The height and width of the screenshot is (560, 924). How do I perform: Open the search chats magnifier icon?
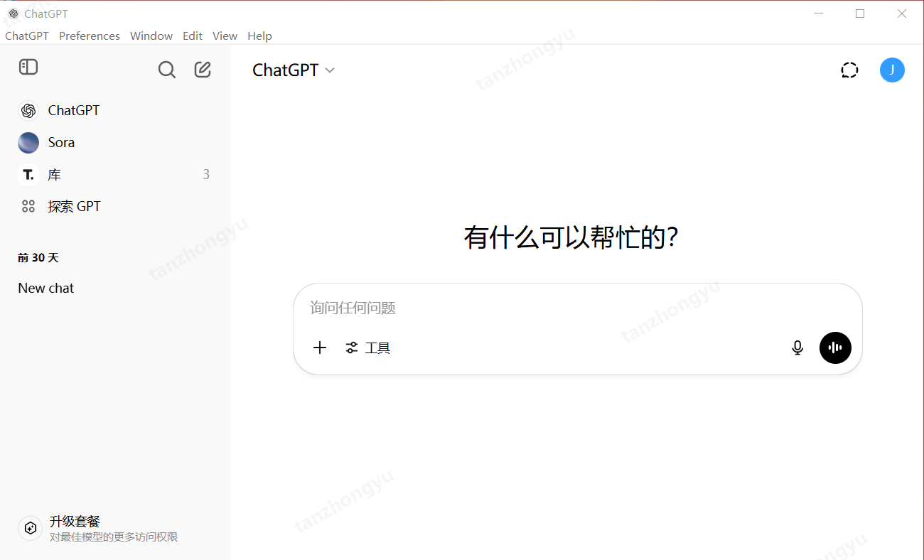coord(166,70)
